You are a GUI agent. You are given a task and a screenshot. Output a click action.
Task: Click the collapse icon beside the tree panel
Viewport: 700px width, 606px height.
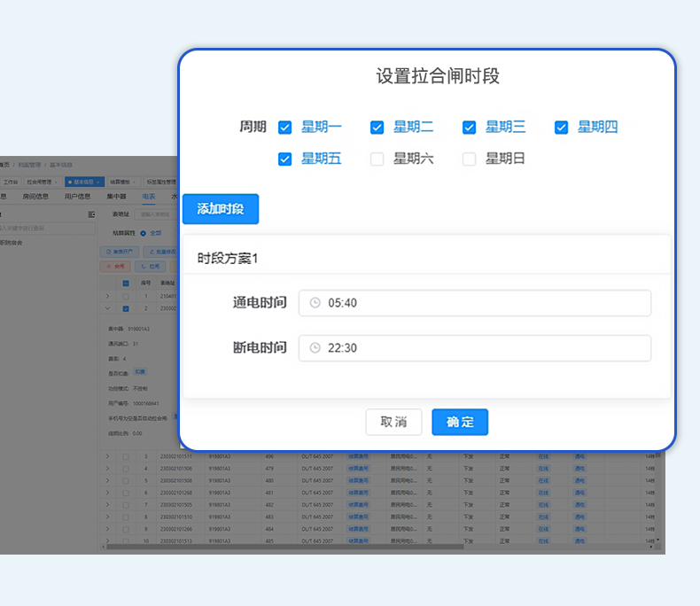click(x=91, y=214)
